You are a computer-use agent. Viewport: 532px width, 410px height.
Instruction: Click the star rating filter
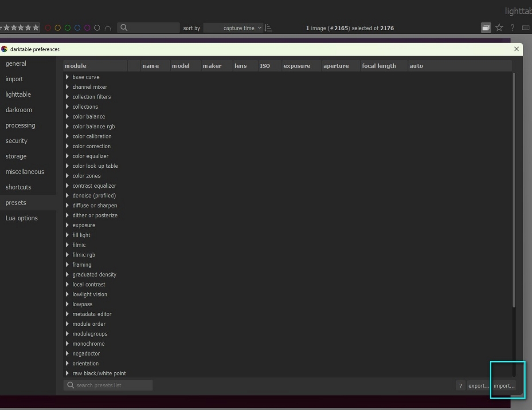(20, 28)
